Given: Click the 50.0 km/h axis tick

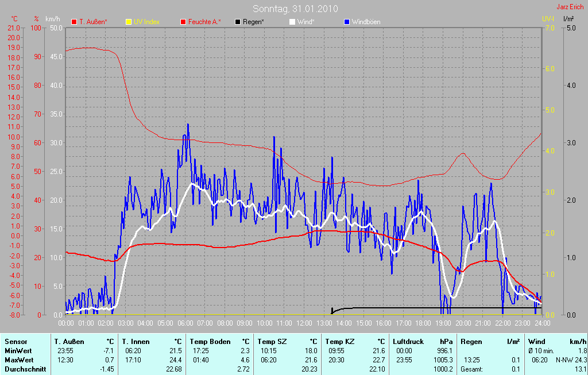Looking at the screenshot, I should 56,28.
